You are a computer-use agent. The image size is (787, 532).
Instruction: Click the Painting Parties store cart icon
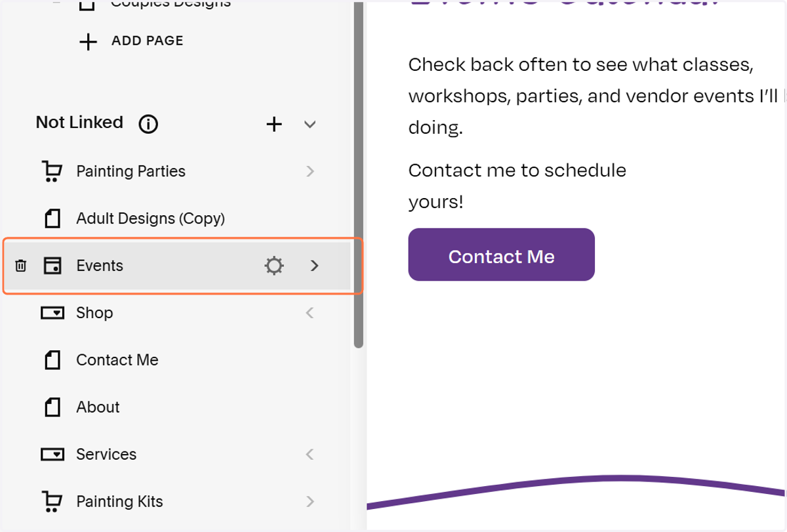pos(52,171)
